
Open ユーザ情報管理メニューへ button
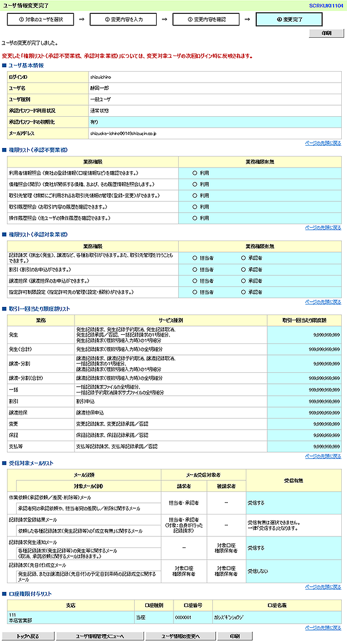(100, 636)
